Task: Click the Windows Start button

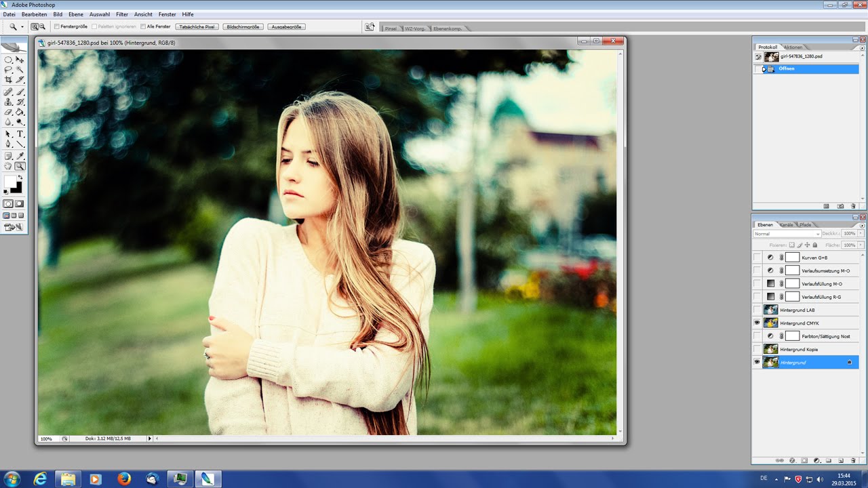Action: [x=12, y=479]
